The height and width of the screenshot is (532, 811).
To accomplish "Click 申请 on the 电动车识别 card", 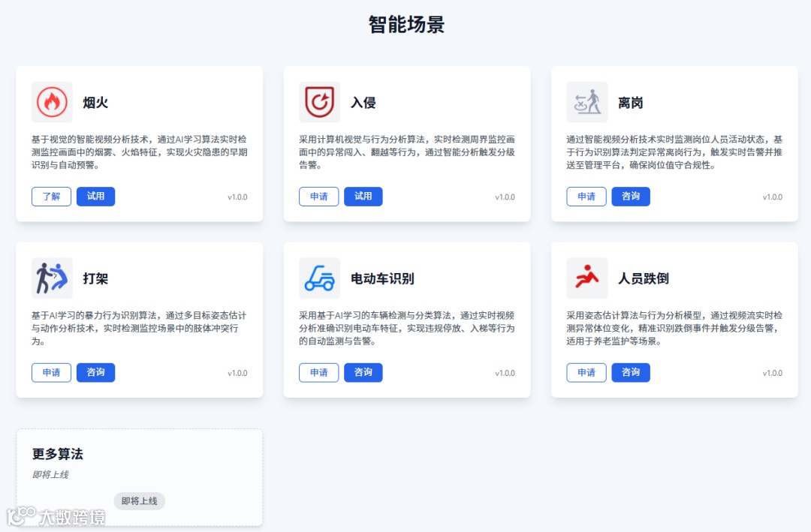I will coord(318,372).
